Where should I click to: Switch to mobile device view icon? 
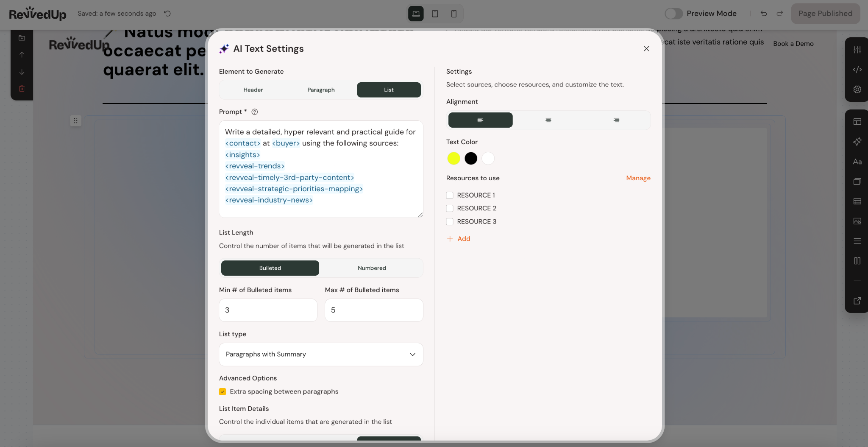point(453,14)
